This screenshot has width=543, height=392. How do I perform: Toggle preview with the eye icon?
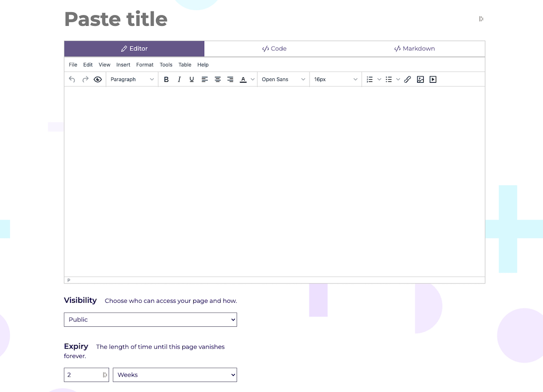tap(98, 79)
